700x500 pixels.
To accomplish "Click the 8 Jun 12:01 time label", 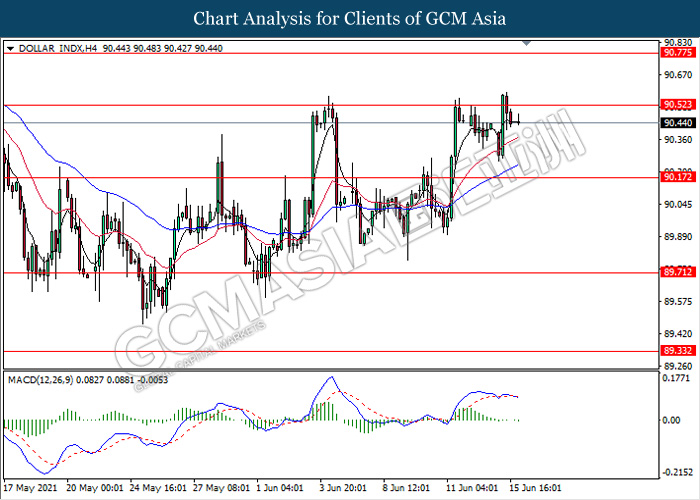I will click(407, 488).
